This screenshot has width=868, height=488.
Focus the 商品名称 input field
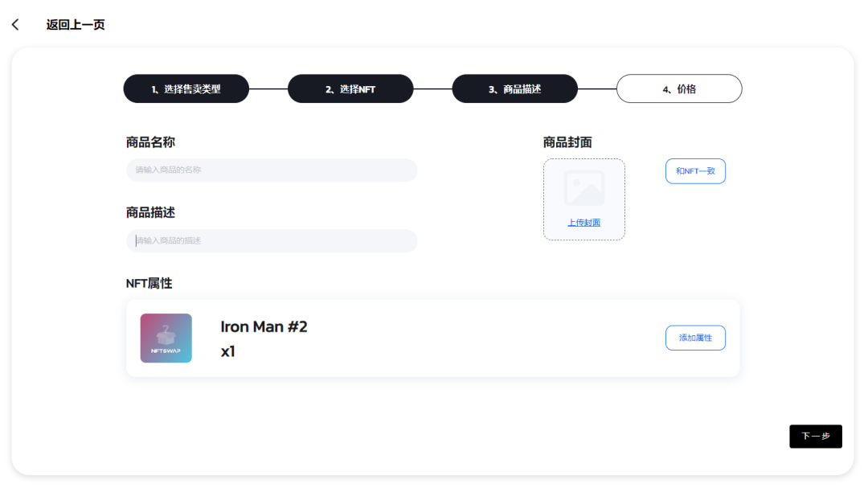coord(272,170)
